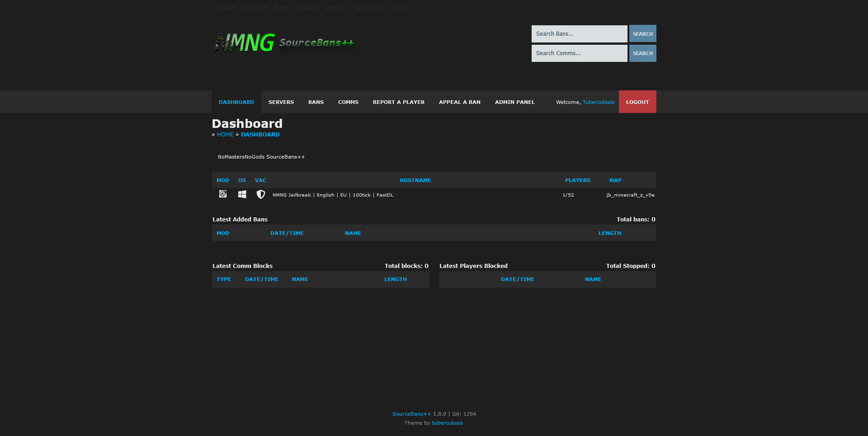Click Latest Comm Blocks heading
The image size is (868, 436).
[243, 266]
